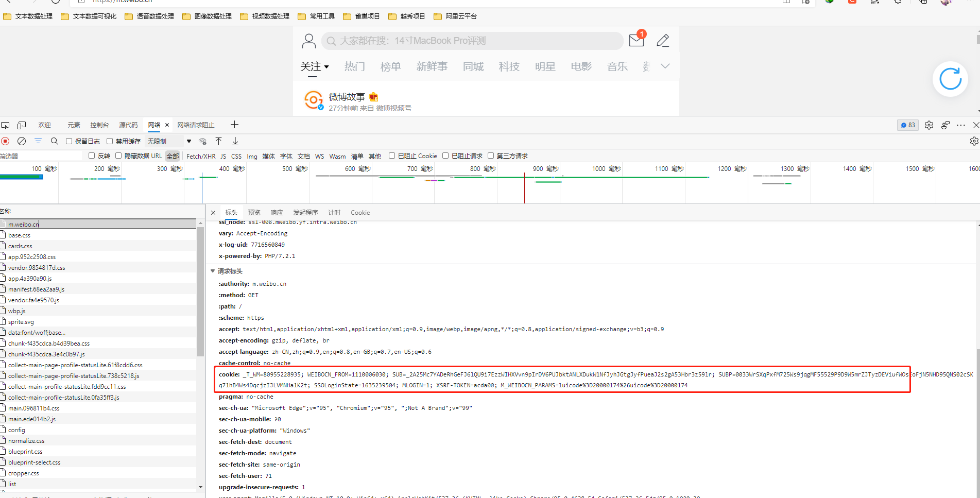Open the Cookie tab
Viewport: 980px width, 498px height.
tap(360, 212)
